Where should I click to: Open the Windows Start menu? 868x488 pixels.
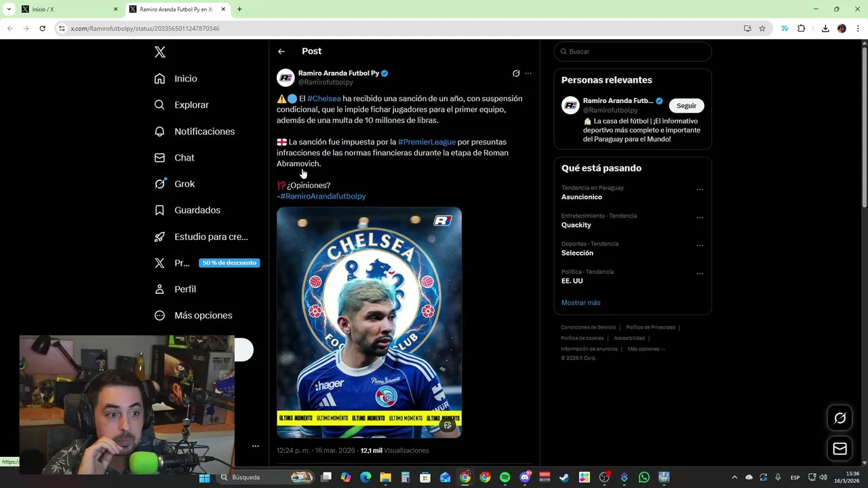tap(204, 477)
